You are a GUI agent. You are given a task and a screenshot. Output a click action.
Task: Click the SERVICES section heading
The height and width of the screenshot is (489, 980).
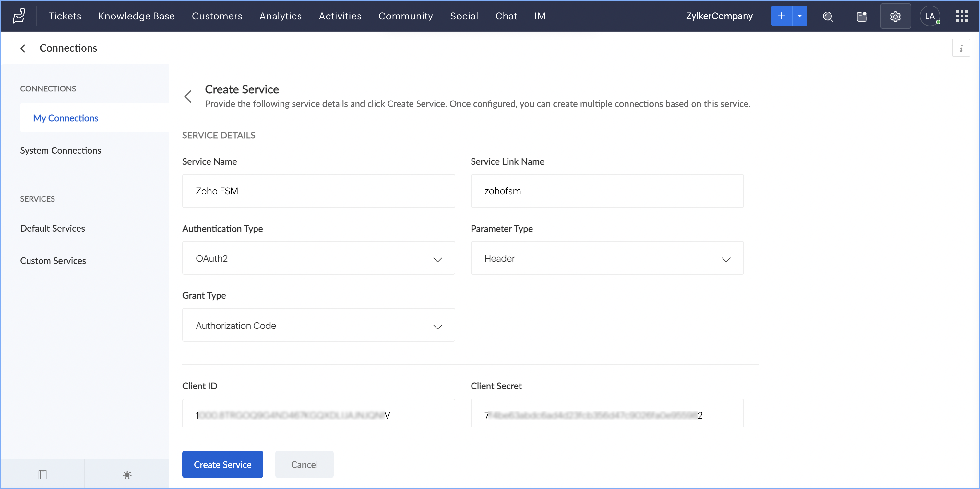[37, 199]
